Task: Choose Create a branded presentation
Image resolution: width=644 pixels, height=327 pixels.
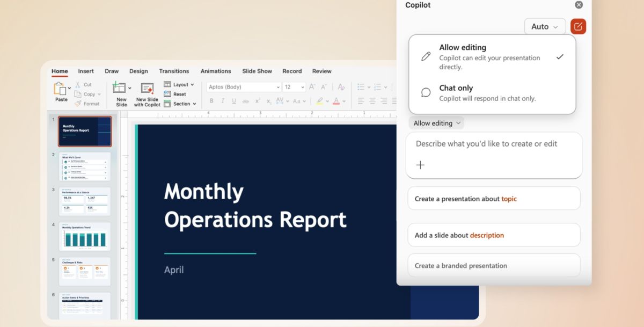Action: tap(493, 265)
